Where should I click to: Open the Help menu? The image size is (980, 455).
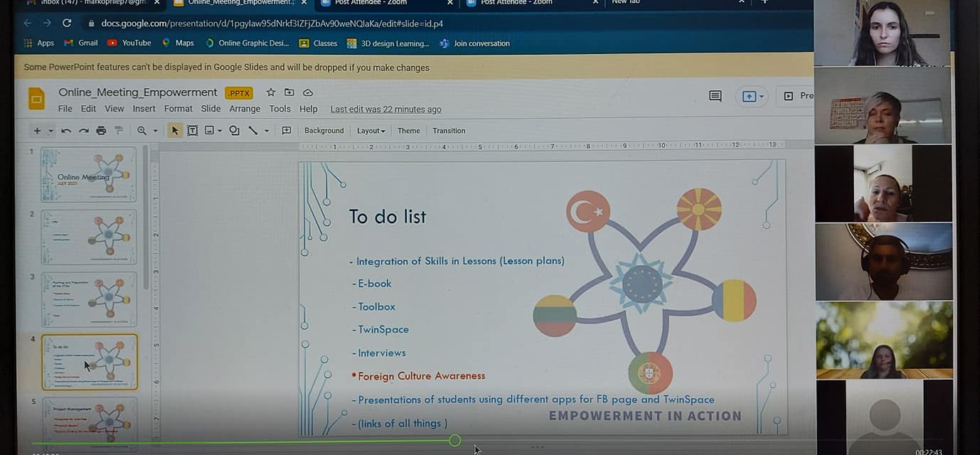[308, 109]
